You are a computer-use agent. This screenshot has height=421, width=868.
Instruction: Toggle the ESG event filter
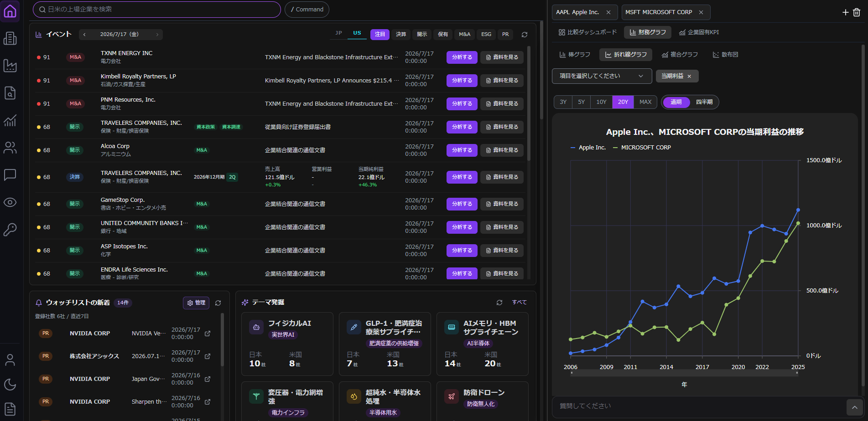tap(486, 35)
